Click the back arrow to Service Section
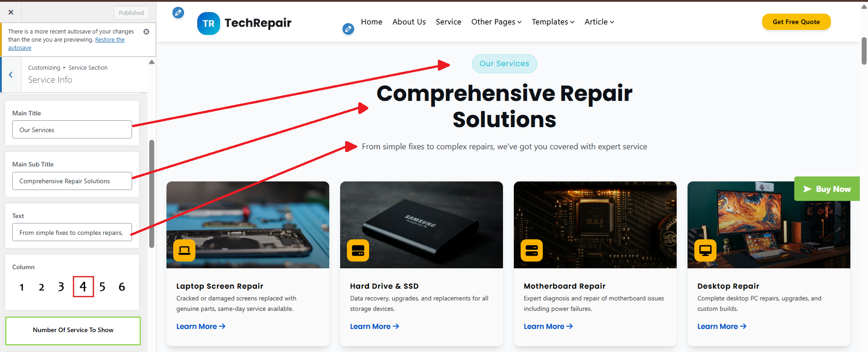Screen dimensions: 868x352 pos(11,75)
